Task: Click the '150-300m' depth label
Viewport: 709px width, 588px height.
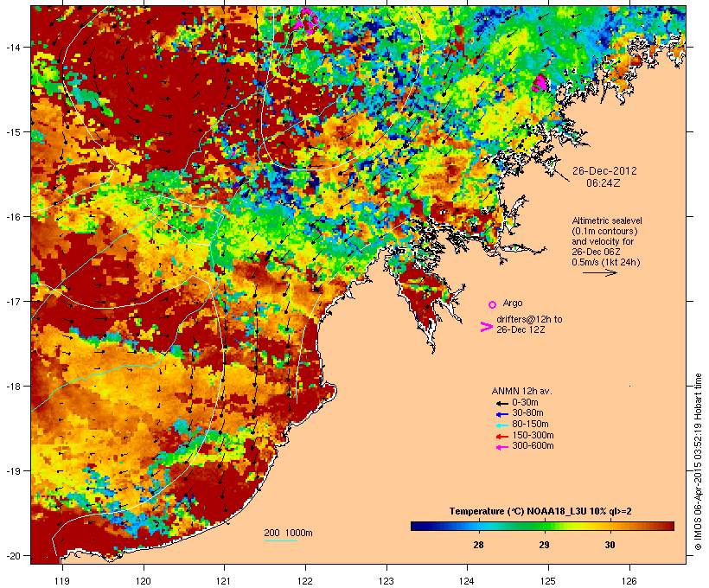Action: pos(533,435)
